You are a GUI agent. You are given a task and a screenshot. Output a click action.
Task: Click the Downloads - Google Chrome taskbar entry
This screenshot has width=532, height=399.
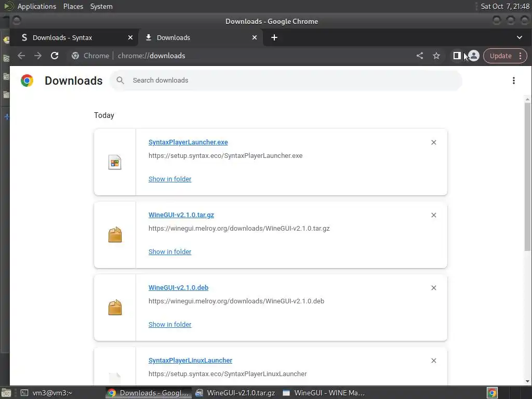pyautogui.click(x=148, y=393)
